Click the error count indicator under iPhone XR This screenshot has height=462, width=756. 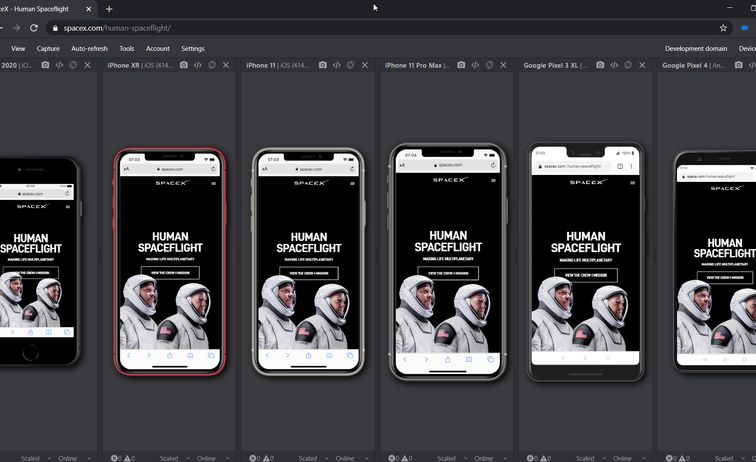tap(117, 458)
